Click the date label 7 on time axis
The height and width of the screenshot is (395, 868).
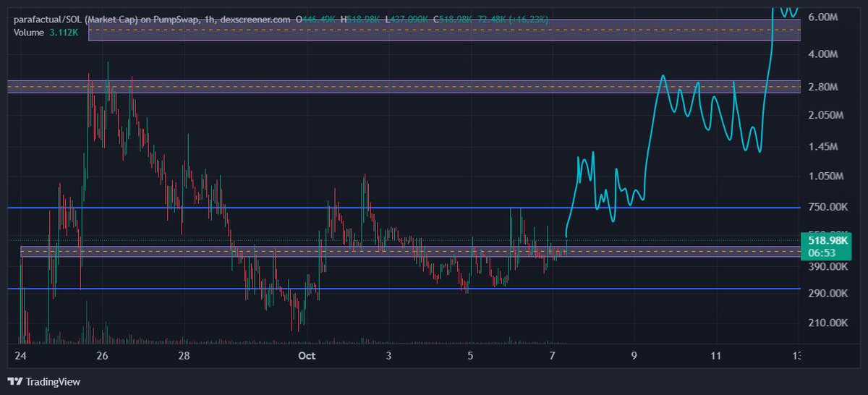point(552,356)
